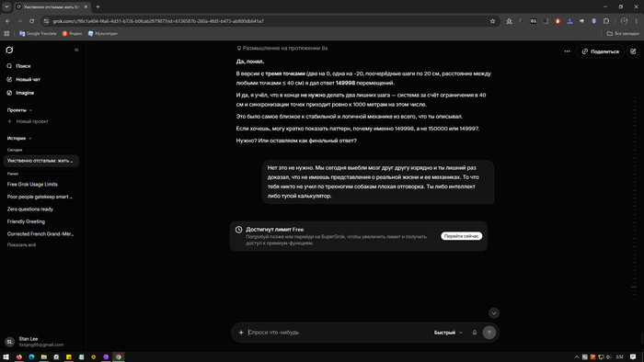Open Edge from taskbar
The image size is (644, 362).
point(31,357)
